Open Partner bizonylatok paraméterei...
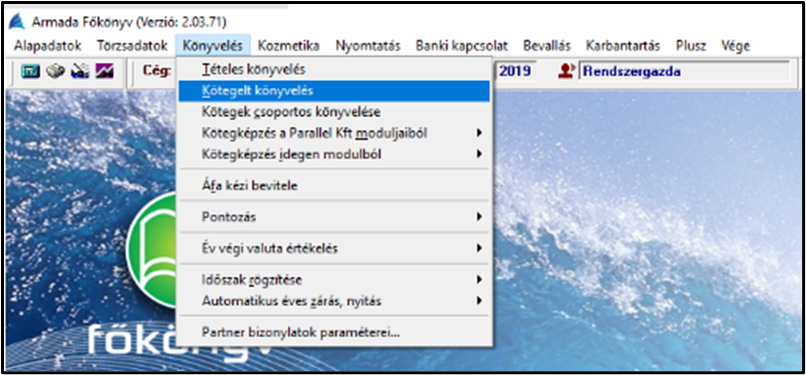 [x=334, y=333]
